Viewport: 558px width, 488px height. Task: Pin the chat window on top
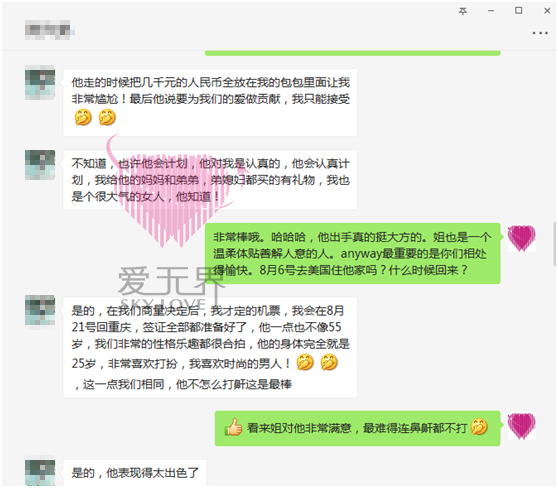pos(463,11)
